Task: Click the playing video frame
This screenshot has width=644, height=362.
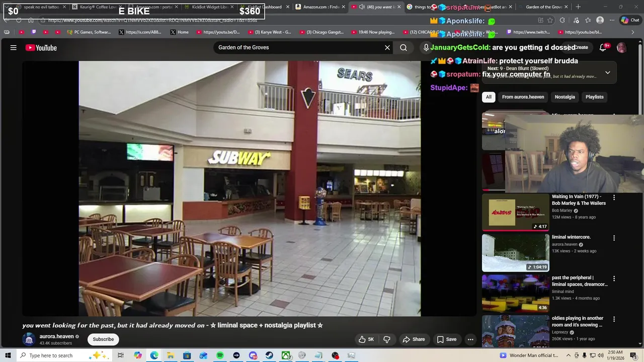Action: click(x=250, y=189)
